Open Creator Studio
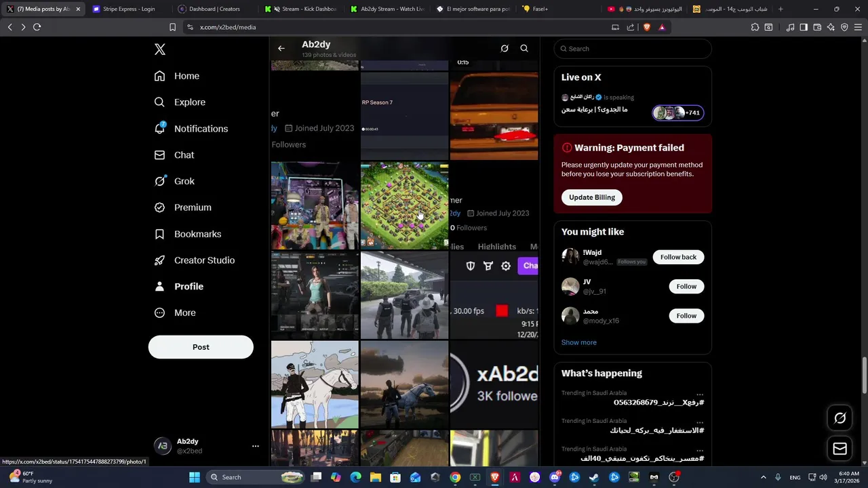This screenshot has width=868, height=488. (x=195, y=260)
